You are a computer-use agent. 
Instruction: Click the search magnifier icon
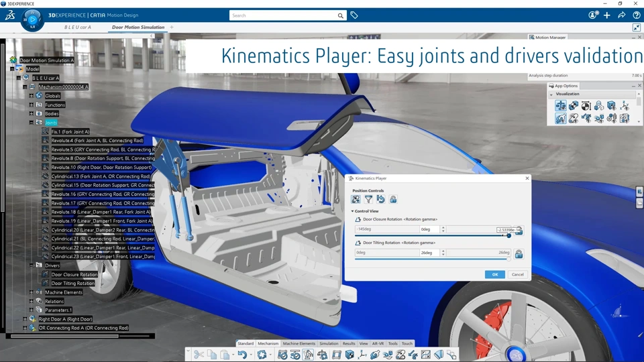pos(341,15)
